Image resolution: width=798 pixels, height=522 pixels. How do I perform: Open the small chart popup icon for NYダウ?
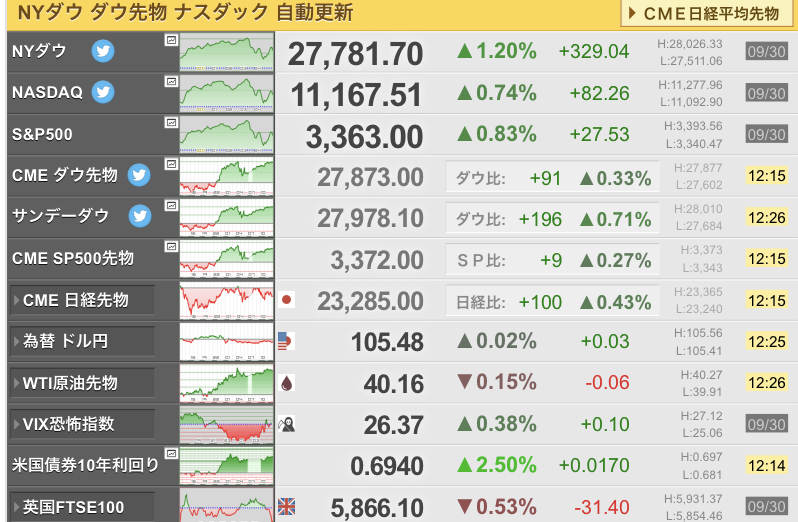coord(172,40)
